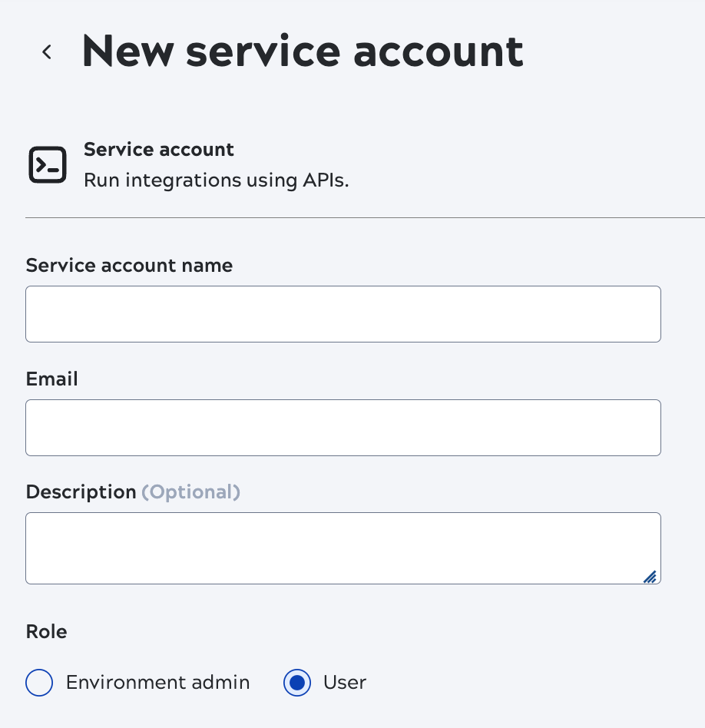
Task: Click the 'Run integrations using APIs' text
Action: click(x=216, y=180)
